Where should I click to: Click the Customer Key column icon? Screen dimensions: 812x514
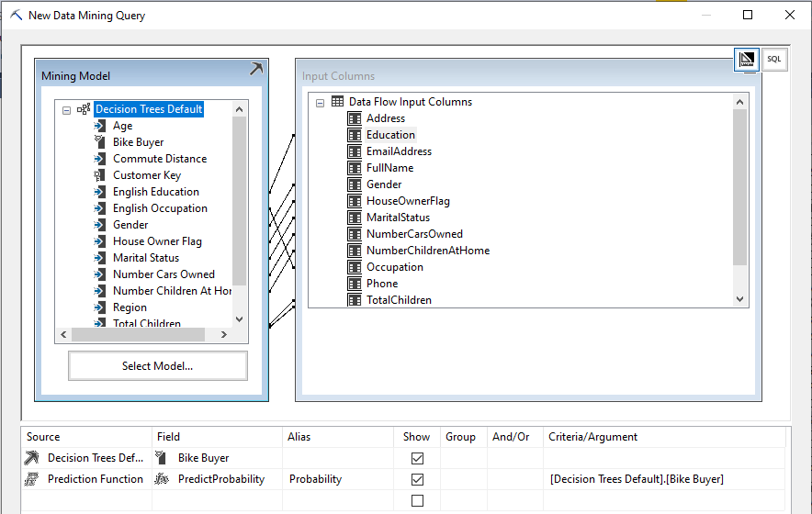pos(100,175)
